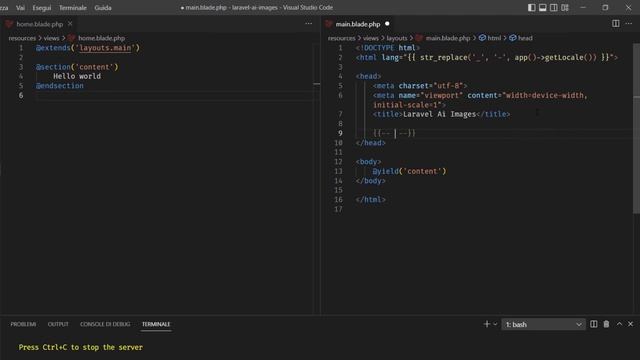The width and height of the screenshot is (640, 360).
Task: Click home.blade.php breadcrumb
Action: (101, 38)
